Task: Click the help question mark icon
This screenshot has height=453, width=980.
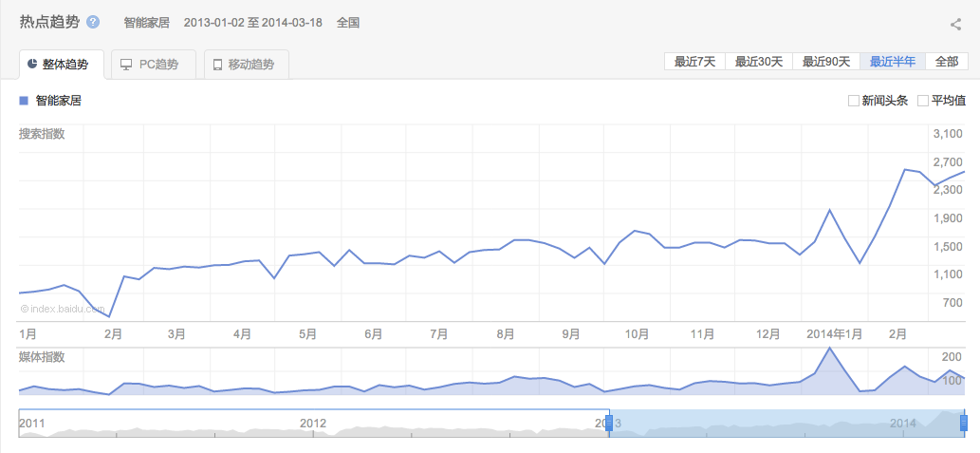Action: click(x=93, y=22)
